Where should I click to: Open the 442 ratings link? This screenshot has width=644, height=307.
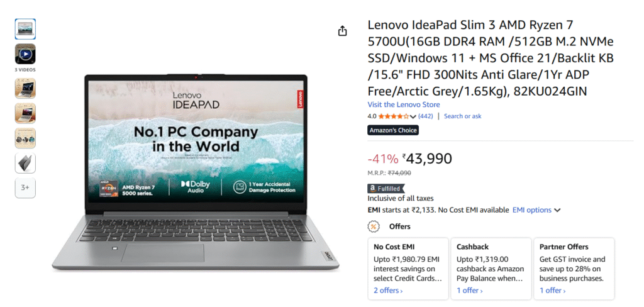426,116
